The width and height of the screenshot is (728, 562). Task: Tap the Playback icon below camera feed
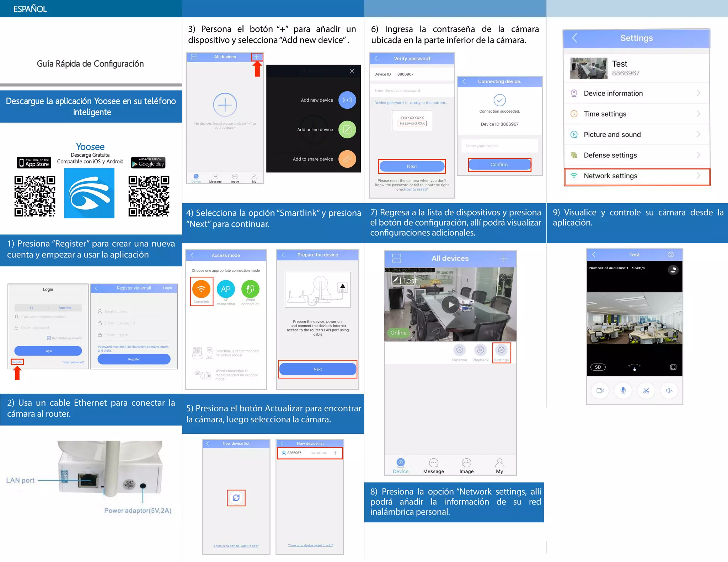click(x=480, y=350)
